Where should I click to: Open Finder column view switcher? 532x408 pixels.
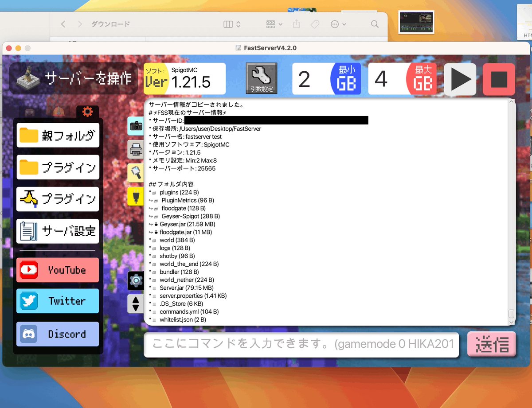click(x=232, y=24)
